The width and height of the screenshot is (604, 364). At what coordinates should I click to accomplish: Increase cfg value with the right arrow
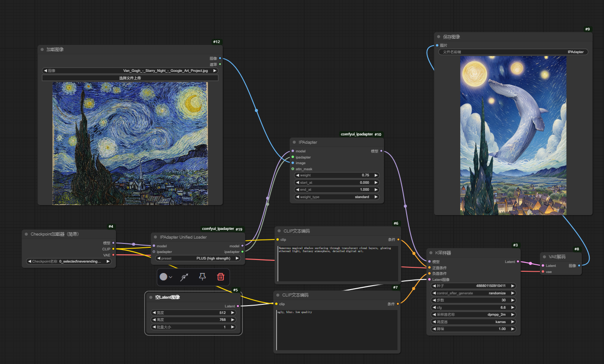[x=512, y=307]
